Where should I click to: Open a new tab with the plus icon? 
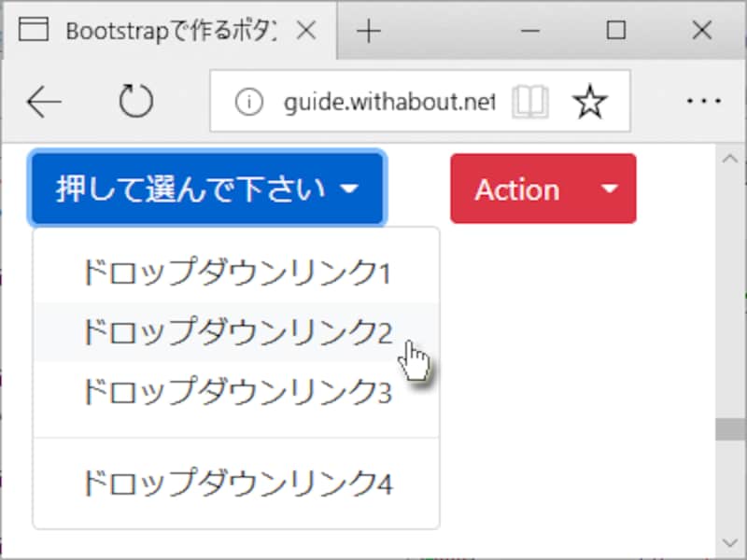tap(368, 32)
